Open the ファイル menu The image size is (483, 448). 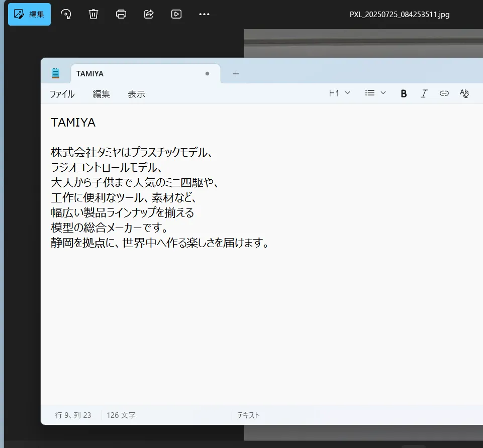(62, 94)
